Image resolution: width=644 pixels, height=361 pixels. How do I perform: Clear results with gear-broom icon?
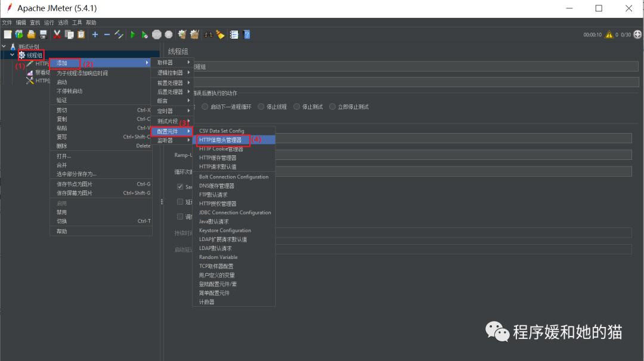[x=182, y=35]
